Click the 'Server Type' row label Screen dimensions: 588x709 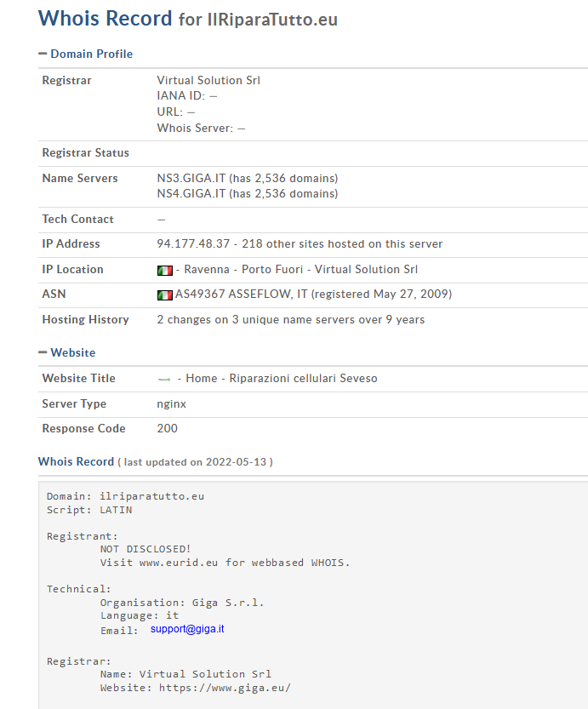(74, 403)
